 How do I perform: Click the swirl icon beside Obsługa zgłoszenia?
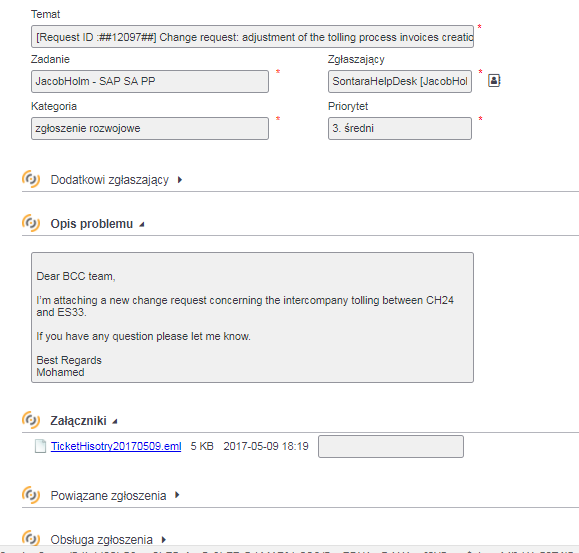[31, 539]
